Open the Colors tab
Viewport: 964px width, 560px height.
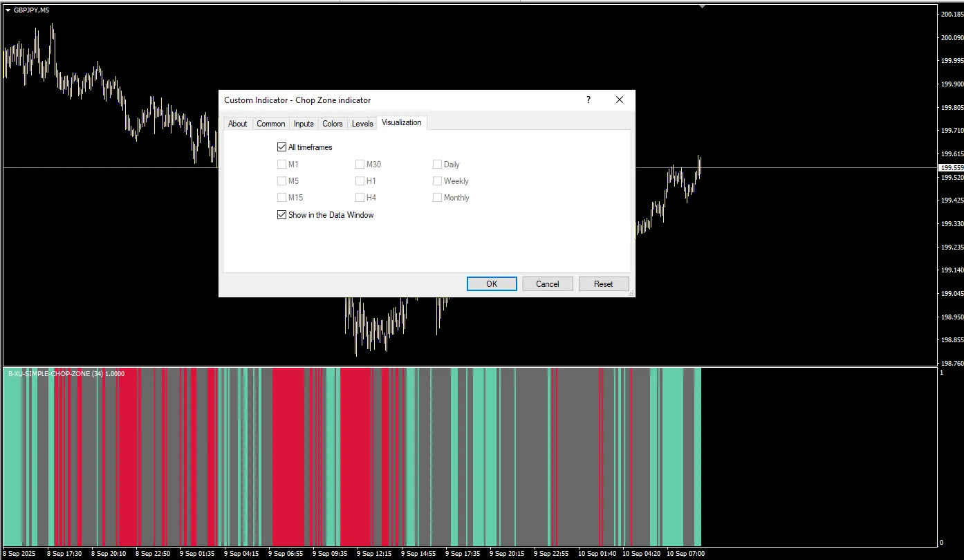pyautogui.click(x=333, y=124)
